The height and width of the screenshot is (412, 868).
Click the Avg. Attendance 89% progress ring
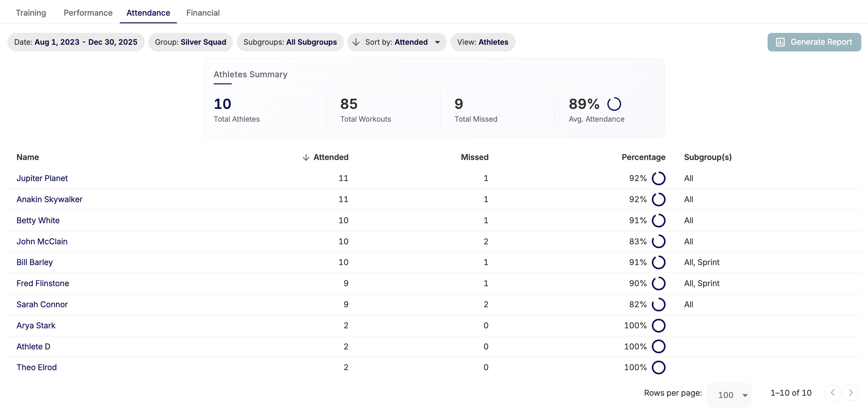click(614, 104)
